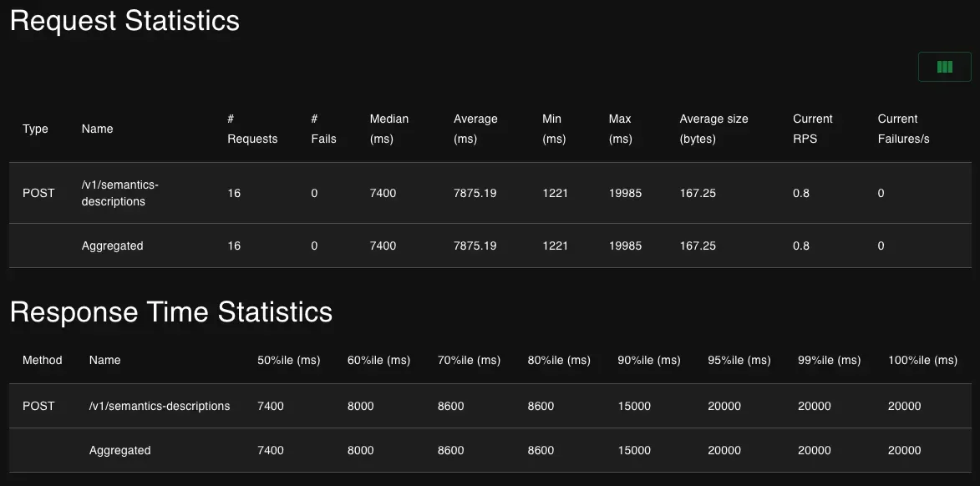Click the 50%ile (ms) column header
Screen dimensions: 980x486
click(x=288, y=360)
